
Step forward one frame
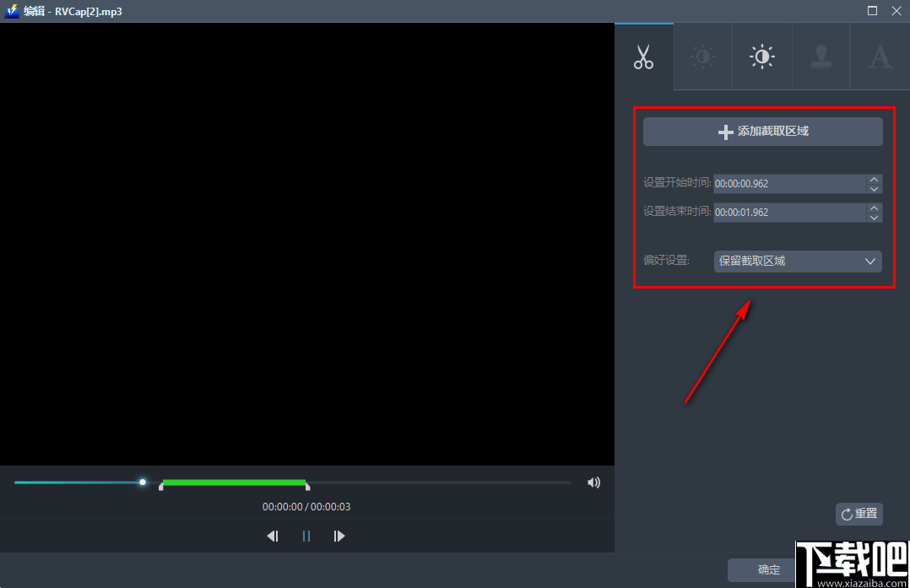[339, 537]
